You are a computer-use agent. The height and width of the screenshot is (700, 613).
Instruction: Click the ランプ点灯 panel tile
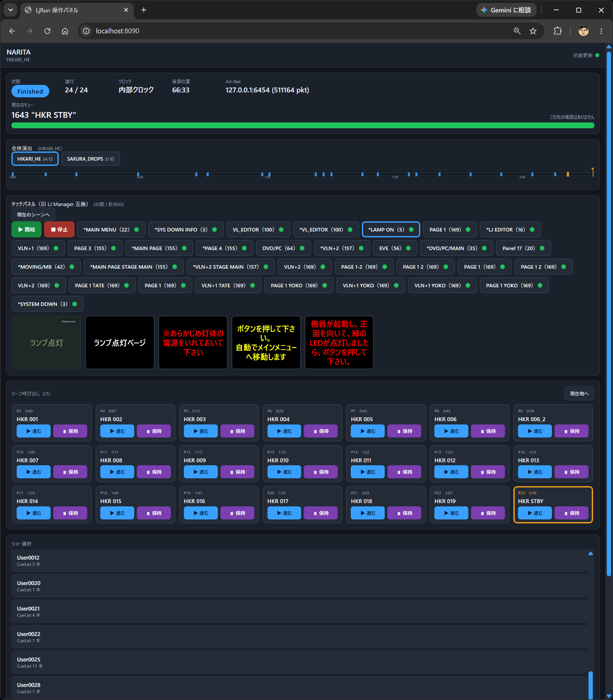tap(46, 342)
